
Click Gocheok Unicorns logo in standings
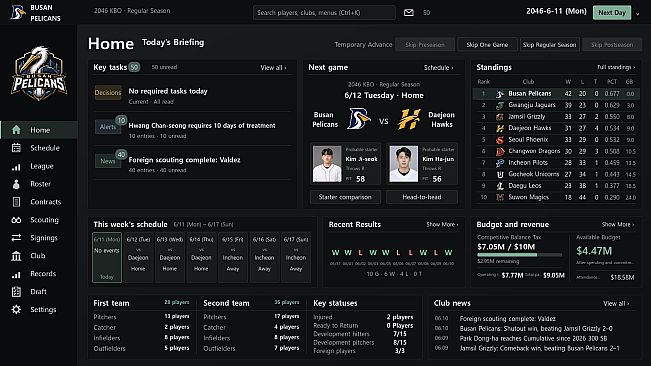[x=500, y=174]
